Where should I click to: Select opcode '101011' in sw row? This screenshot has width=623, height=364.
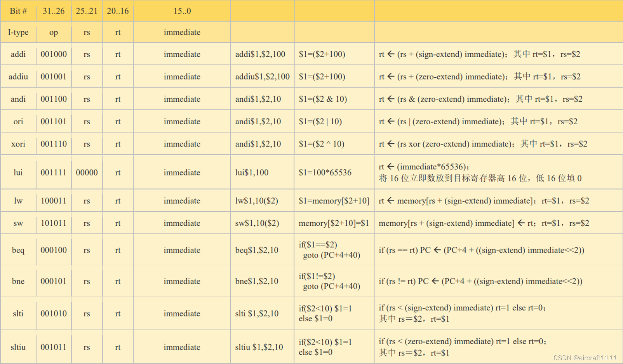(x=54, y=223)
